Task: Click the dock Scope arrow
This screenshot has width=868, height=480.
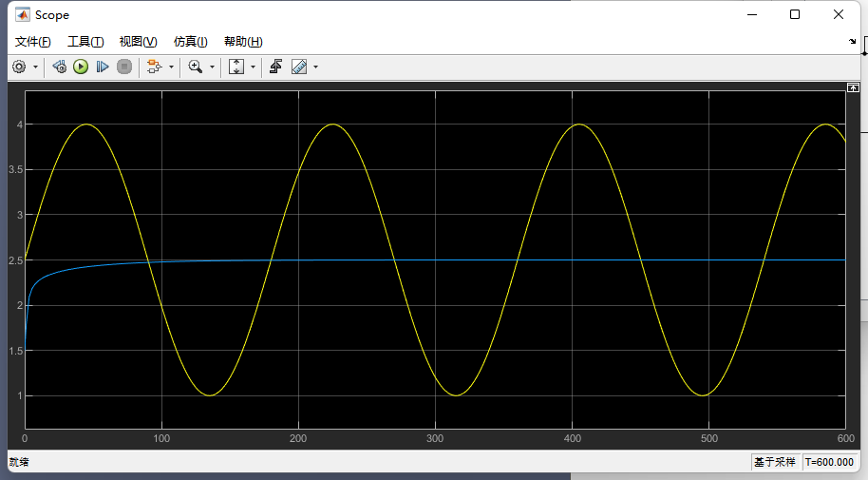Action: point(853,42)
